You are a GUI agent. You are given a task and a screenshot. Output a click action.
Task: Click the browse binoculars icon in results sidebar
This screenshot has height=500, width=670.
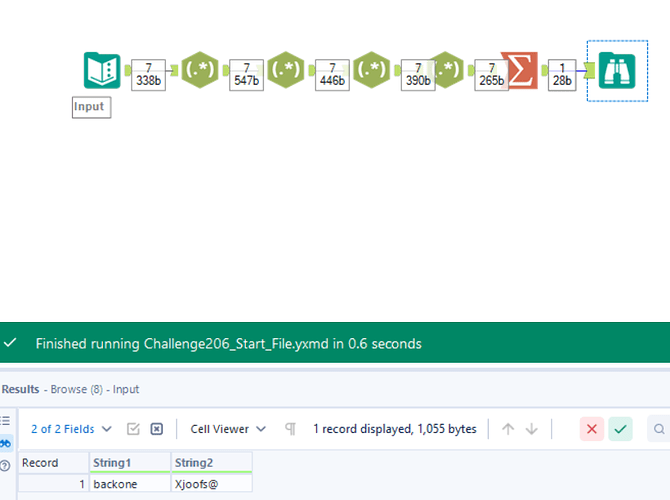(x=6, y=444)
